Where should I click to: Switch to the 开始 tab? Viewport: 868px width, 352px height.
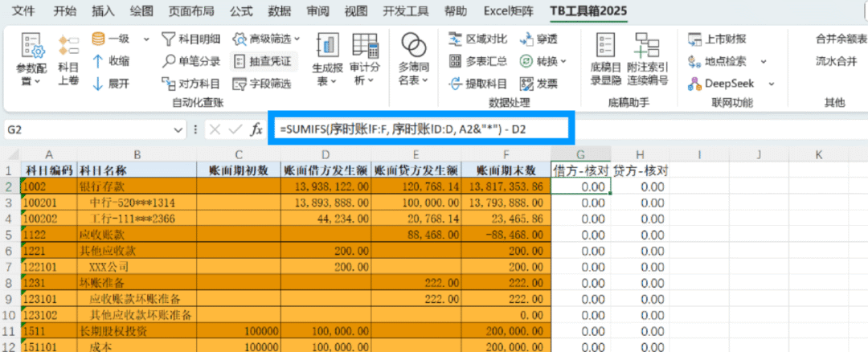pyautogui.click(x=65, y=10)
